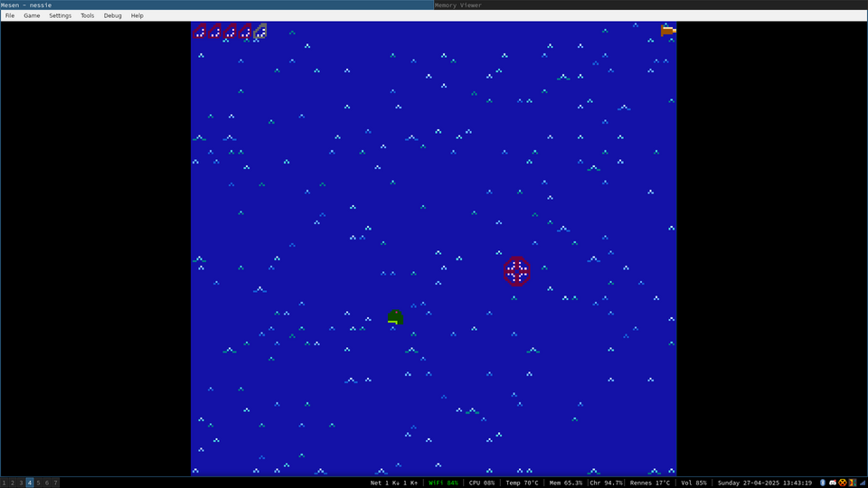Click the leftmost red life icon
The image size is (868, 488).
pos(199,31)
